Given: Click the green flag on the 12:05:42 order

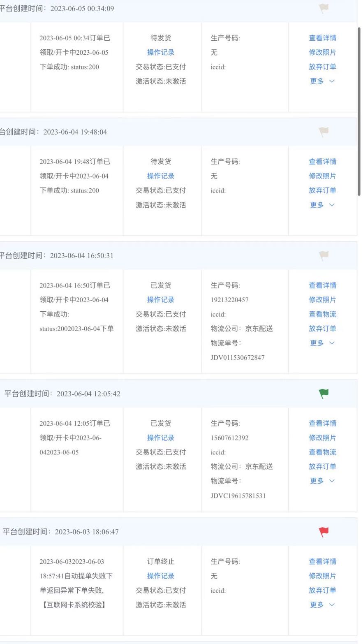Looking at the screenshot, I should tap(324, 394).
